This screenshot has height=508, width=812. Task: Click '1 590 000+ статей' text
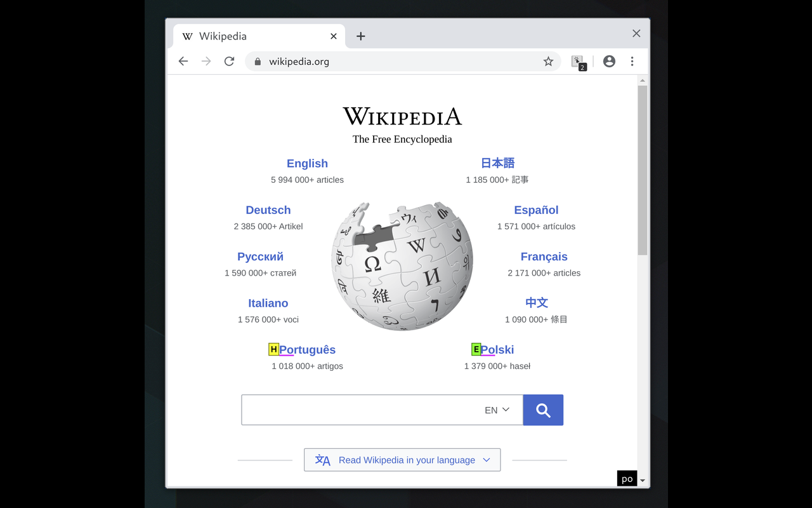coord(260,273)
